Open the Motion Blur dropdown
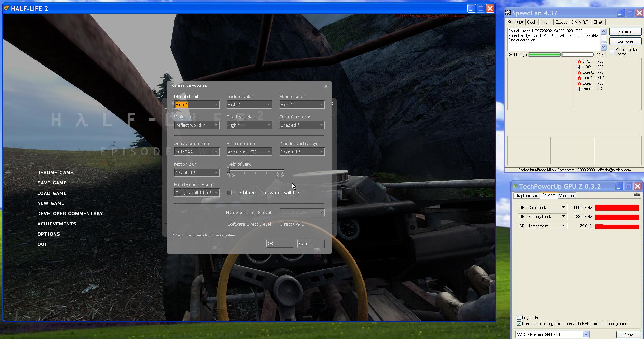The image size is (644, 339). [197, 173]
